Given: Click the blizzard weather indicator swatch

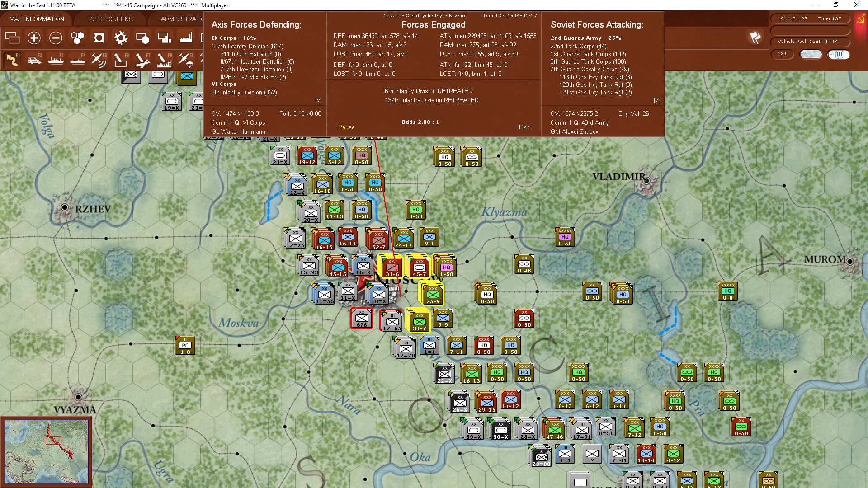Looking at the screenshot, I should pyautogui.click(x=811, y=54).
